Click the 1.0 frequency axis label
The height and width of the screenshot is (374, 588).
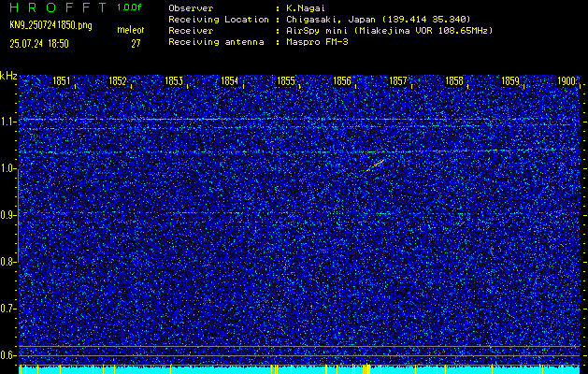[7, 169]
